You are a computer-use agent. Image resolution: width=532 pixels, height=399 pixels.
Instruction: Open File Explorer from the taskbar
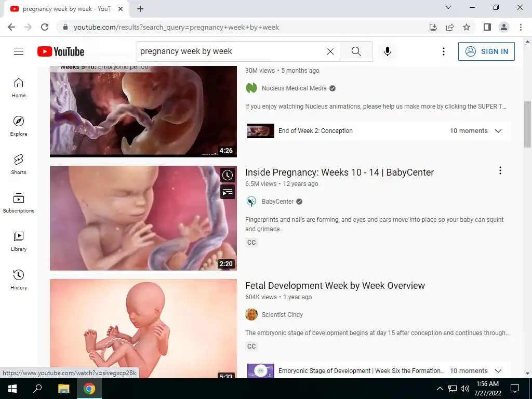click(63, 389)
